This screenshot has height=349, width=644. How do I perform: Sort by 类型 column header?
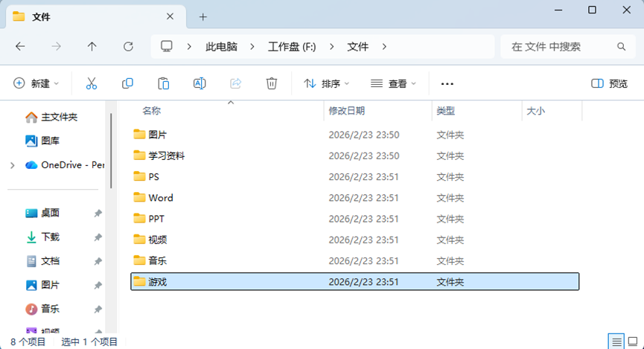click(446, 110)
